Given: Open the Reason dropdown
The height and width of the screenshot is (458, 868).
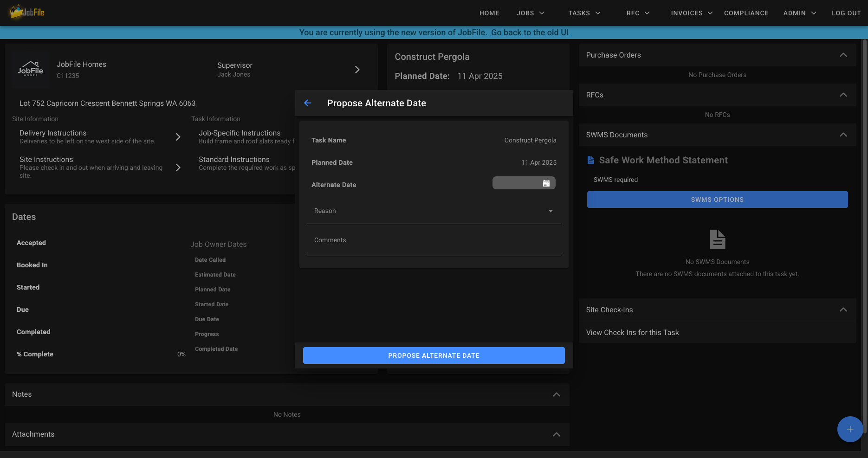Looking at the screenshot, I should click(434, 211).
